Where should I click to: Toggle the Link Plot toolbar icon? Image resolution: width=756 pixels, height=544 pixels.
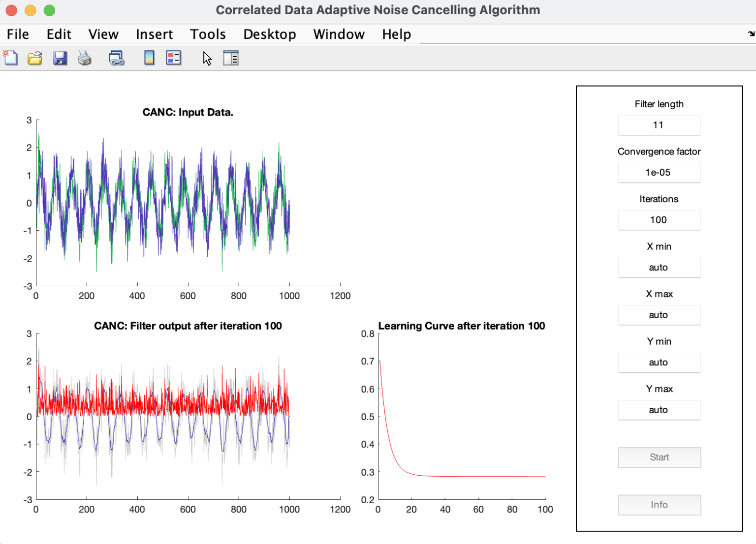point(117,58)
